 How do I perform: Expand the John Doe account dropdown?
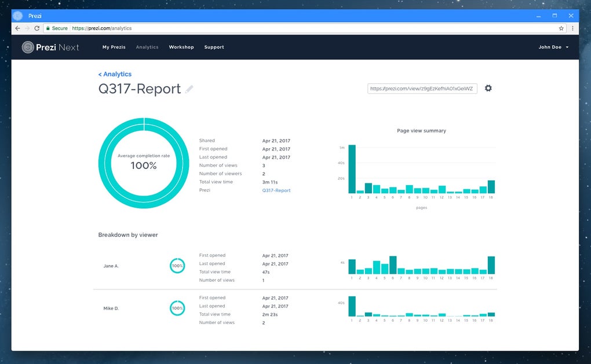click(x=553, y=47)
